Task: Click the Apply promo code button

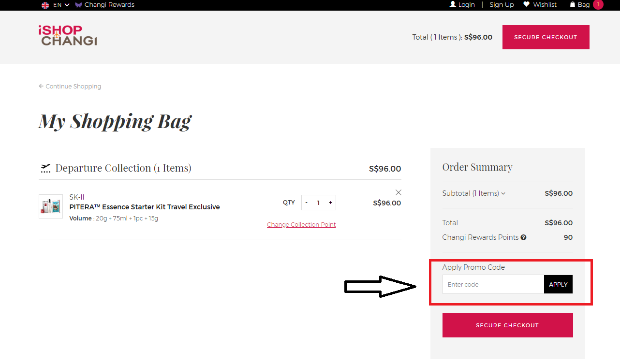Action: point(558,284)
